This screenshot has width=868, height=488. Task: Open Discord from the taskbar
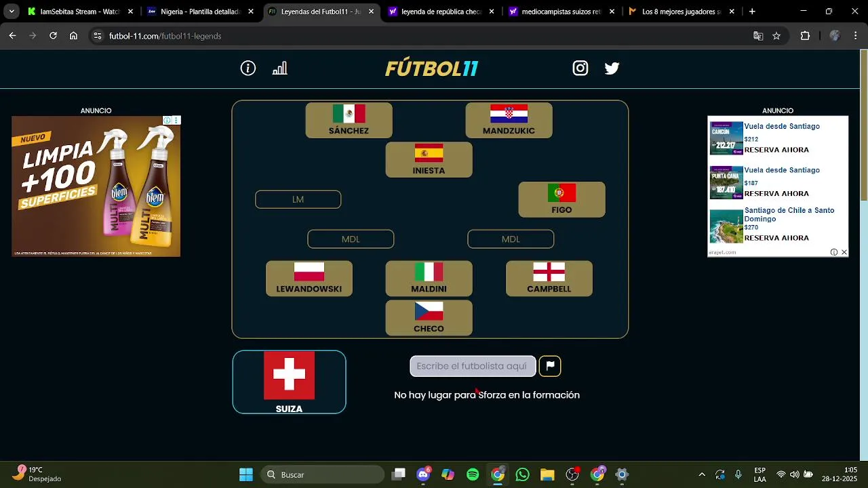click(x=424, y=474)
